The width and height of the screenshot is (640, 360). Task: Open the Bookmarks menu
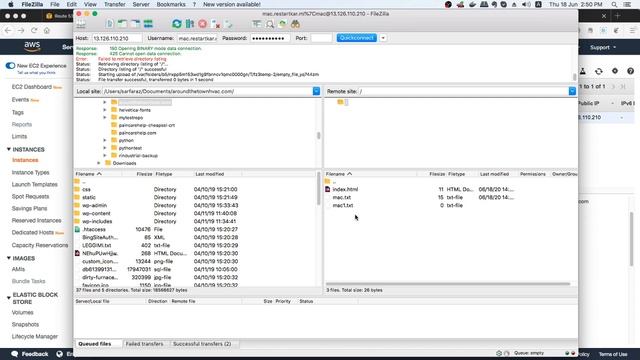[x=171, y=4]
